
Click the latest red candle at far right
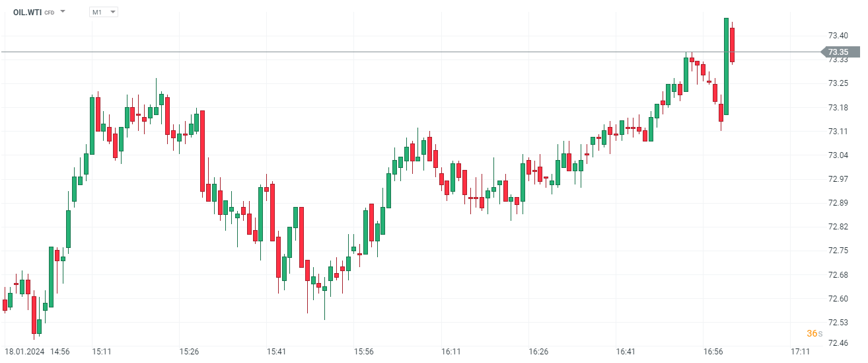click(732, 45)
